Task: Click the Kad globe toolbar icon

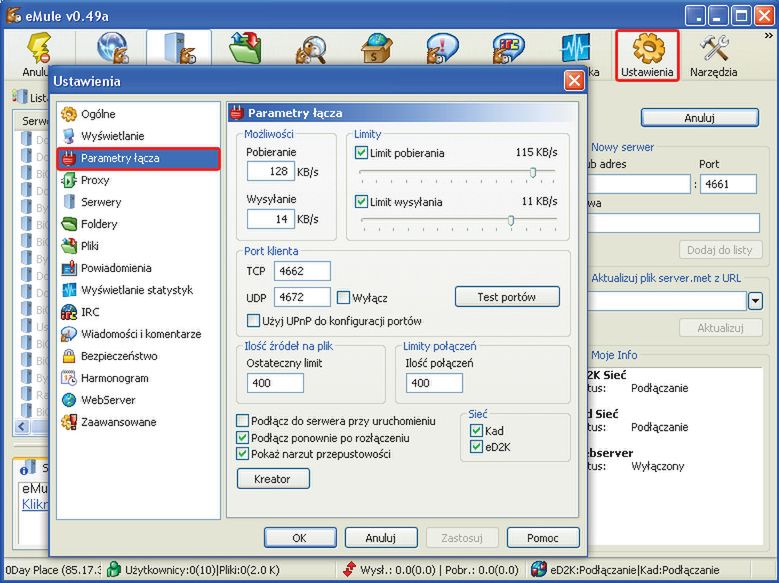Action: [113, 48]
